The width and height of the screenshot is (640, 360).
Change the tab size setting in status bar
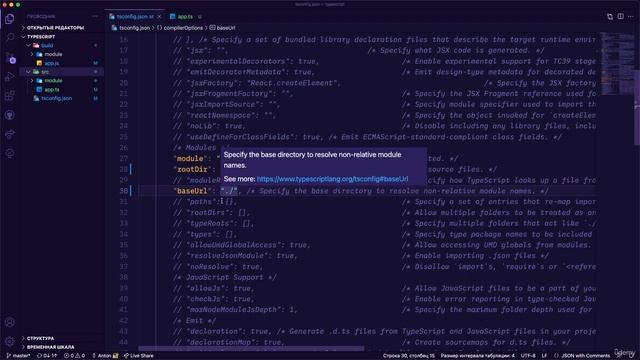(x=478, y=356)
